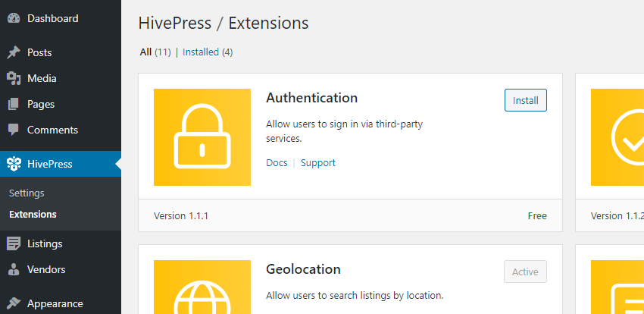
Task: Install the Authentication extension
Action: coord(525,100)
